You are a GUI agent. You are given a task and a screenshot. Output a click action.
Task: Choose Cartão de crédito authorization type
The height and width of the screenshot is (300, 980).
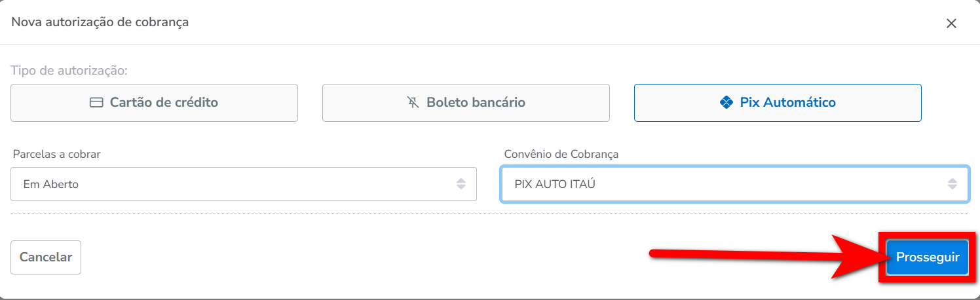(154, 103)
